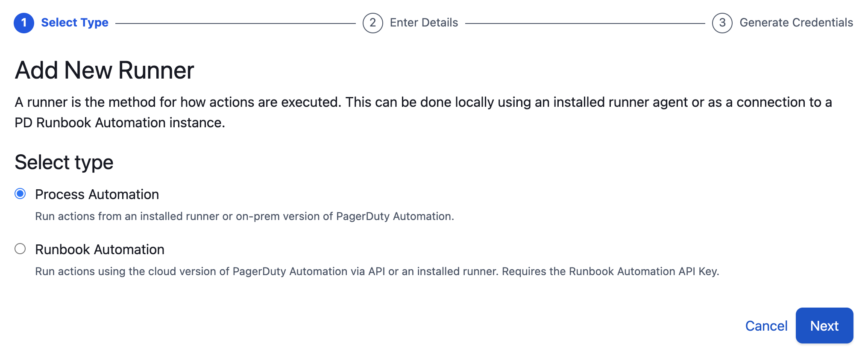The image size is (868, 358).
Task: Click the description starting 'Run actions using the cloud version'
Action: coord(377,271)
